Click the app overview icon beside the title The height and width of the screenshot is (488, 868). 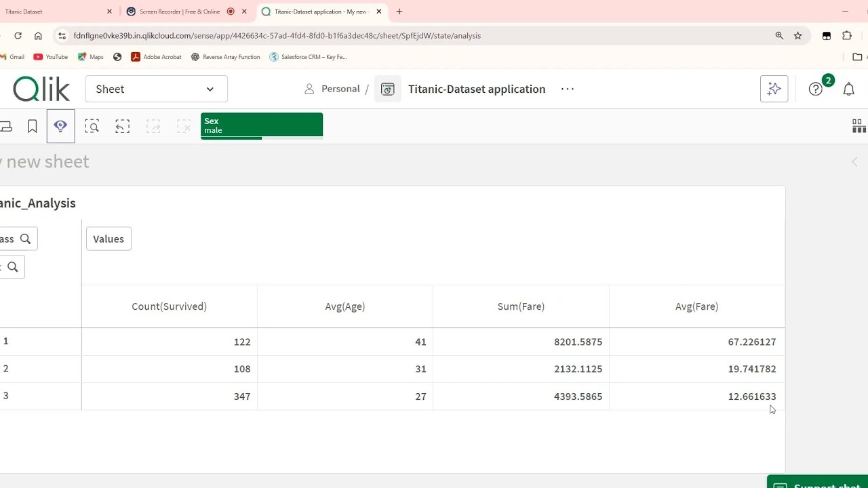click(388, 89)
